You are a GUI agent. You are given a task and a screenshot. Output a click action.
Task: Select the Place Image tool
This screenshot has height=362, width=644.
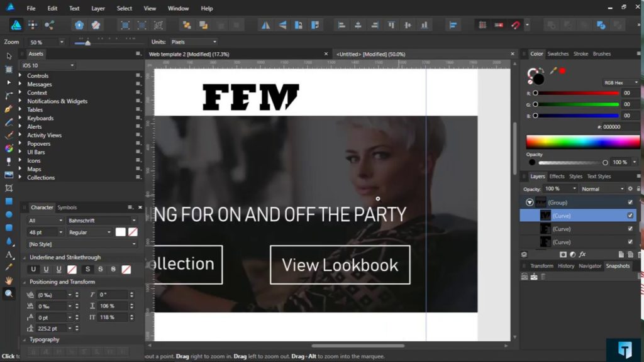[9, 175]
